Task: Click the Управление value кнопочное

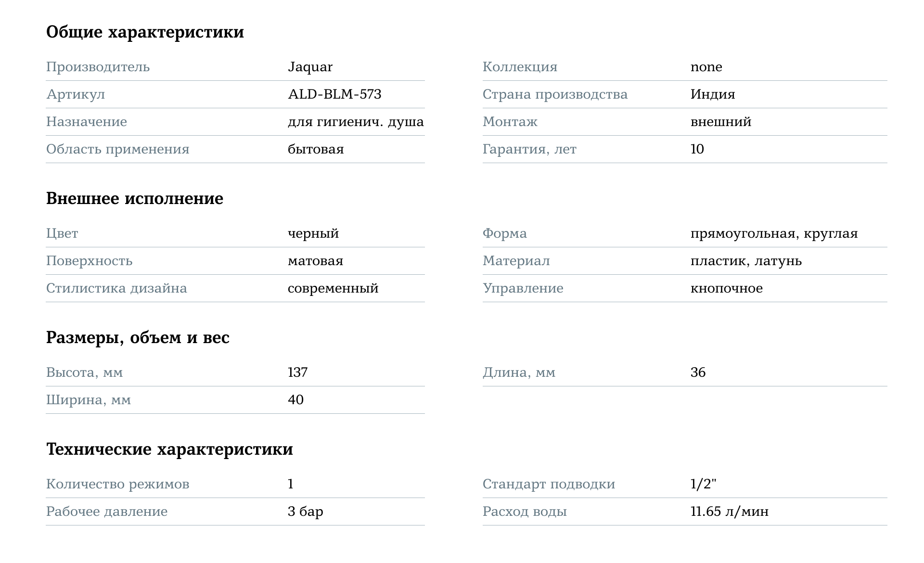Action: click(x=726, y=289)
